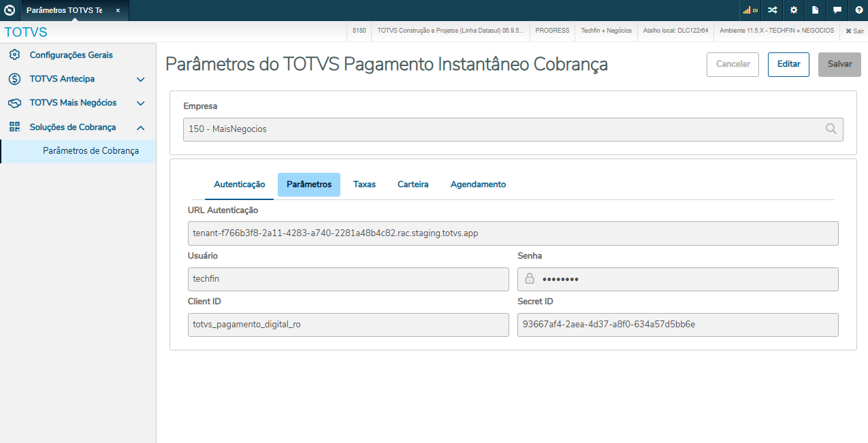
Task: Open the signal bars indicator icon
Action: (x=750, y=10)
